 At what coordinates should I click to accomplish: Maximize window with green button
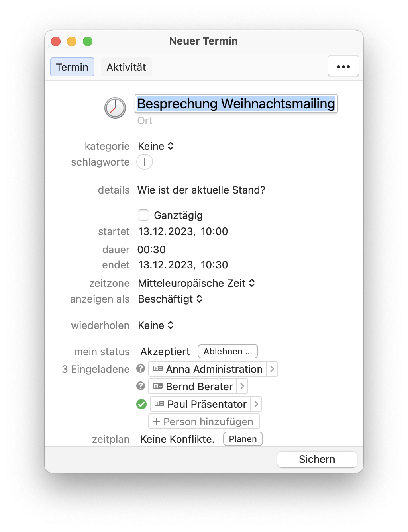pos(88,41)
